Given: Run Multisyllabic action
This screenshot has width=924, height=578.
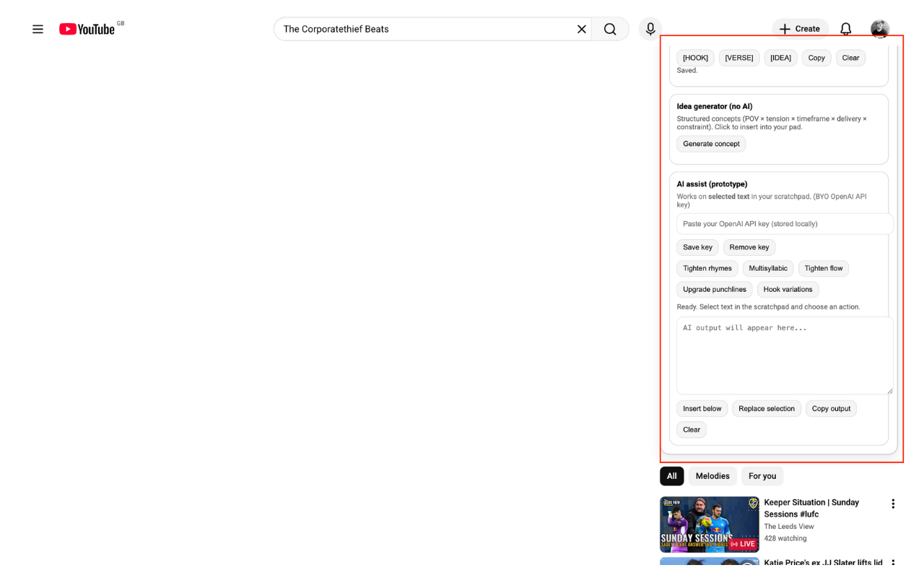Looking at the screenshot, I should (768, 268).
